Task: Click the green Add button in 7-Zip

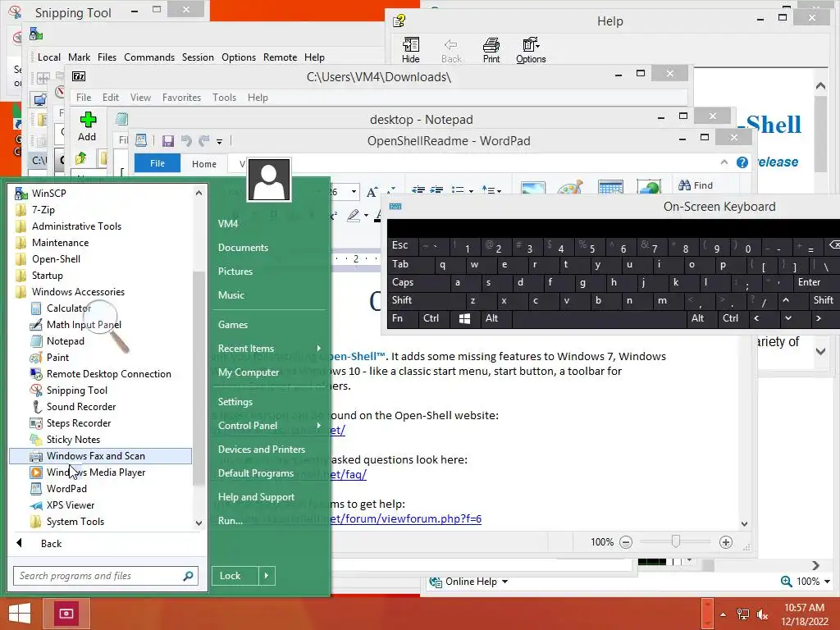Action: (x=87, y=127)
